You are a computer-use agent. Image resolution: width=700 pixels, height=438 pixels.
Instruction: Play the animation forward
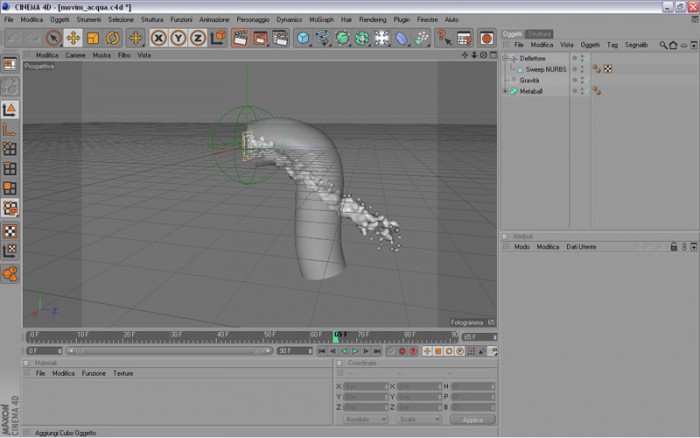(x=355, y=351)
